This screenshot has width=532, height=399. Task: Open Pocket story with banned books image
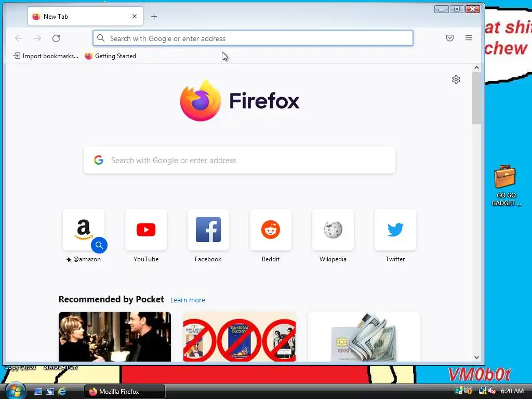(x=240, y=337)
